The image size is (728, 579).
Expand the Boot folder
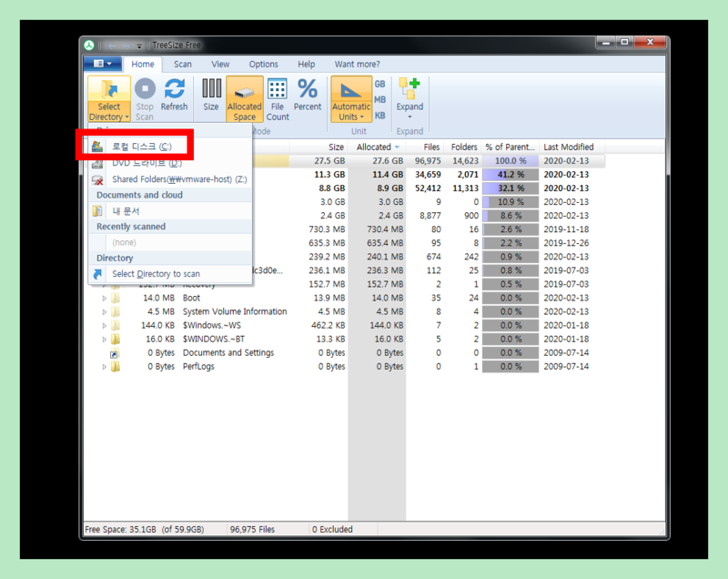click(105, 298)
